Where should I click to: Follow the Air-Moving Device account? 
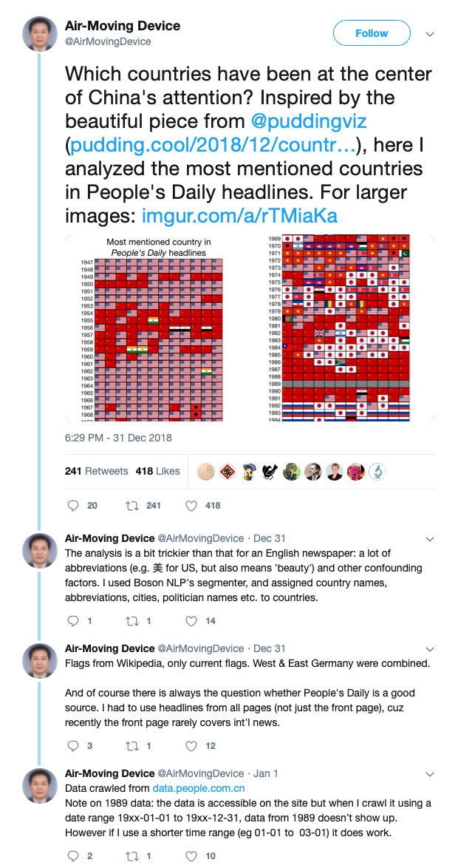coord(371,33)
